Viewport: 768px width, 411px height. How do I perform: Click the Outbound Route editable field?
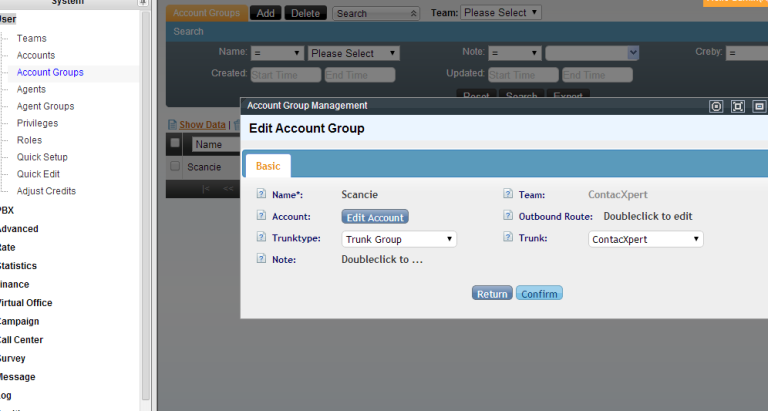[x=648, y=216]
